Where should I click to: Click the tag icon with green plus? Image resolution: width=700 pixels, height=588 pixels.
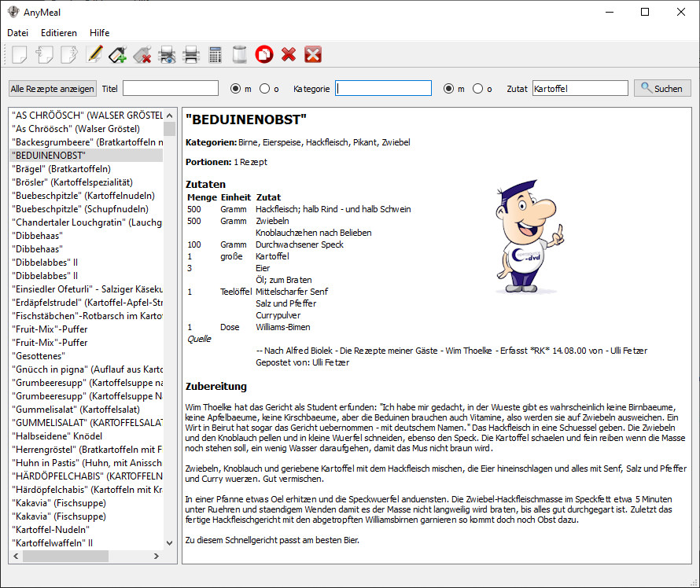118,54
